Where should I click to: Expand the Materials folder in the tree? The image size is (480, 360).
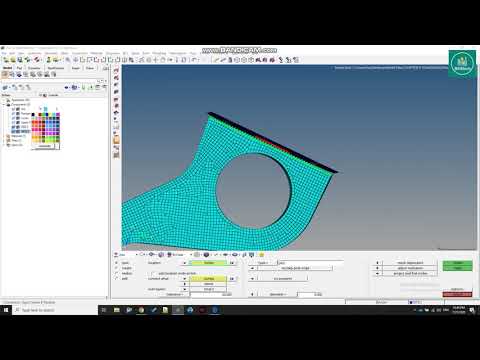click(4, 136)
